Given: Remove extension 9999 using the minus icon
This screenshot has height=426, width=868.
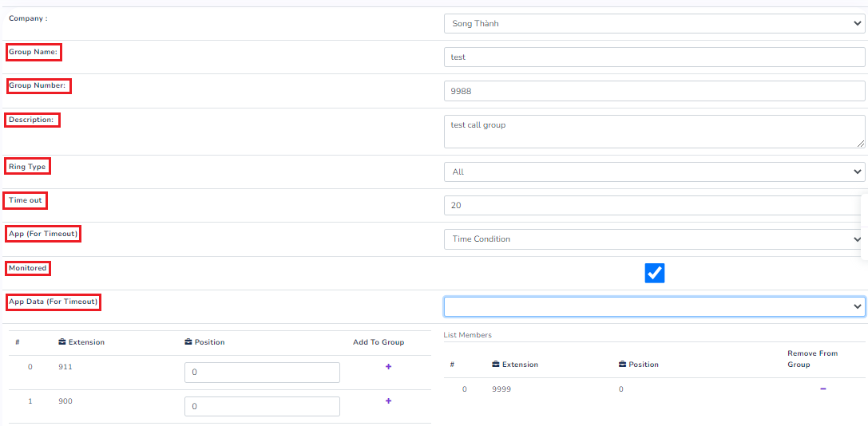Looking at the screenshot, I should (822, 389).
